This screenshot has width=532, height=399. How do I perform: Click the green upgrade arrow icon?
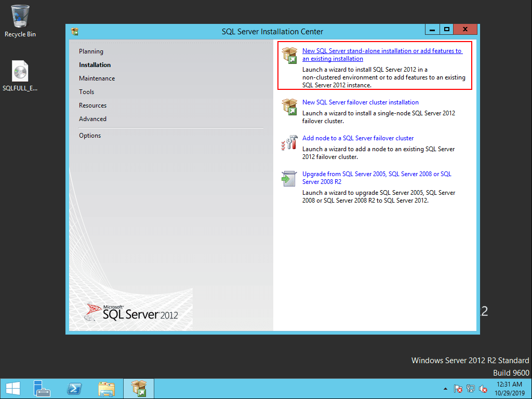[x=289, y=178]
